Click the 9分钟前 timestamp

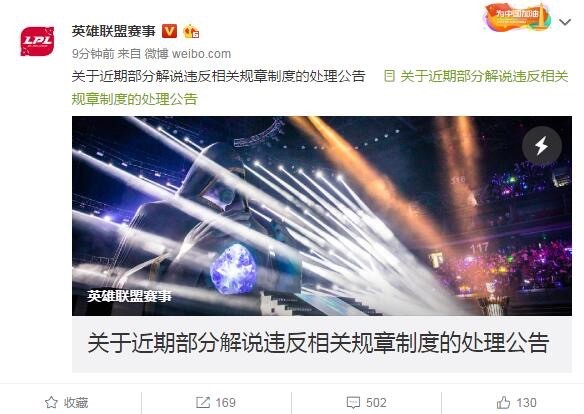point(93,54)
